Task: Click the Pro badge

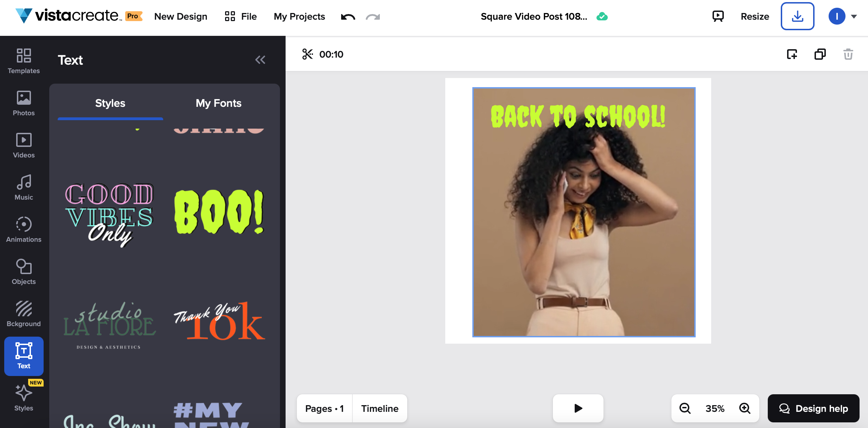Action: 134,16
